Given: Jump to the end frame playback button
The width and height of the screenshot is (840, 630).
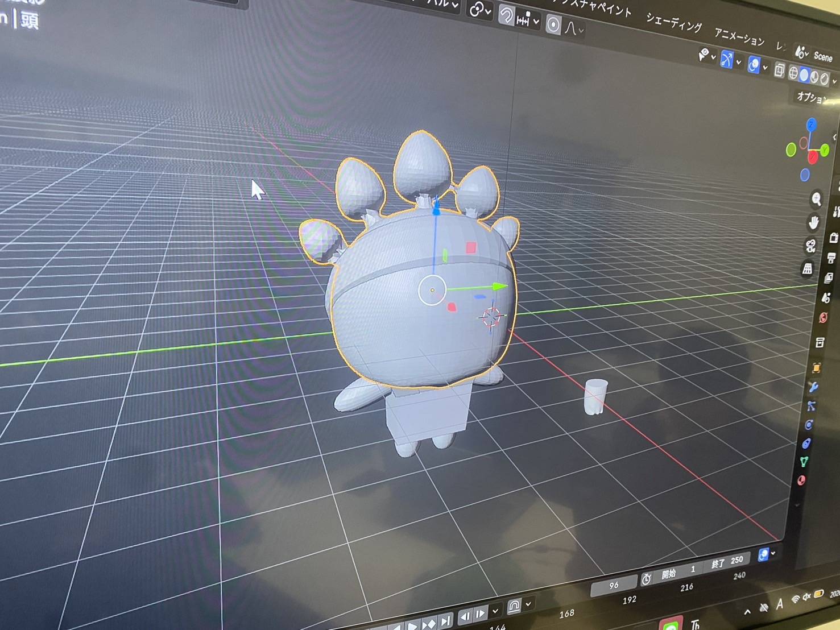Looking at the screenshot, I should click(x=446, y=621).
